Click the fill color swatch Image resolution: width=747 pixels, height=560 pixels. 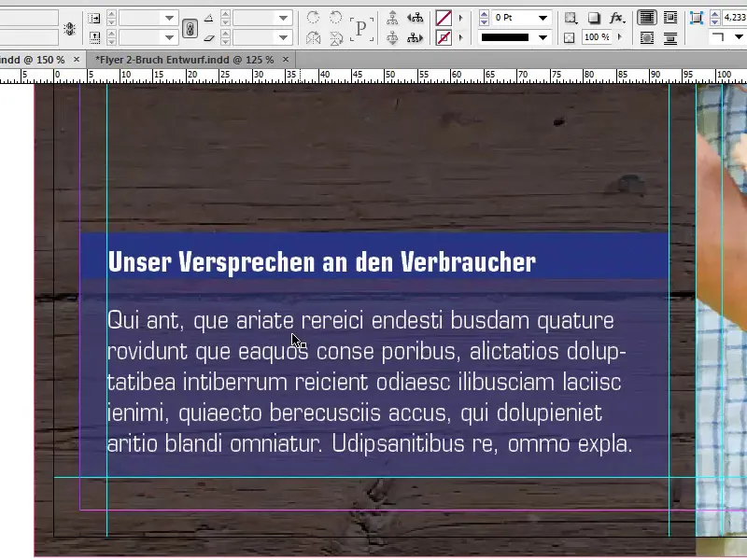coord(444,18)
